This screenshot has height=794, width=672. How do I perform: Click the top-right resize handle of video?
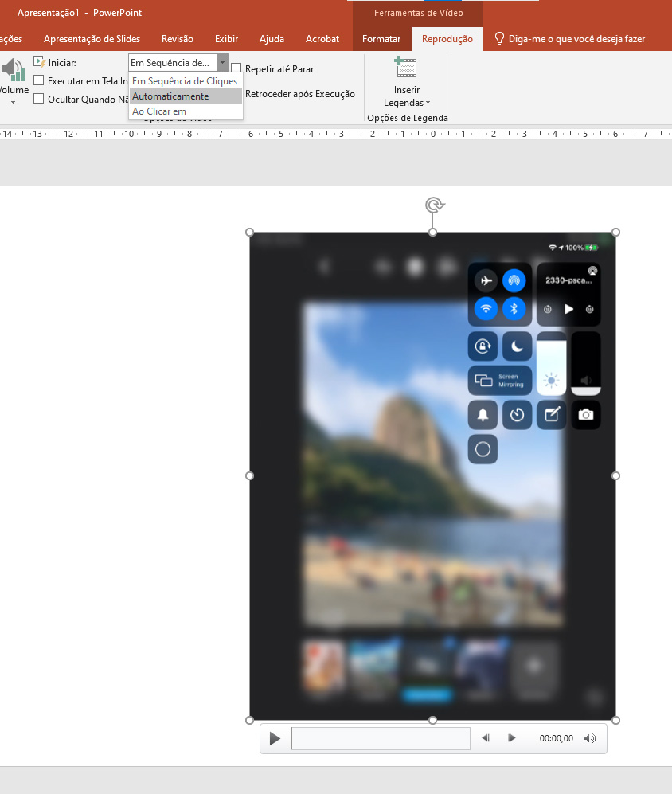point(615,232)
